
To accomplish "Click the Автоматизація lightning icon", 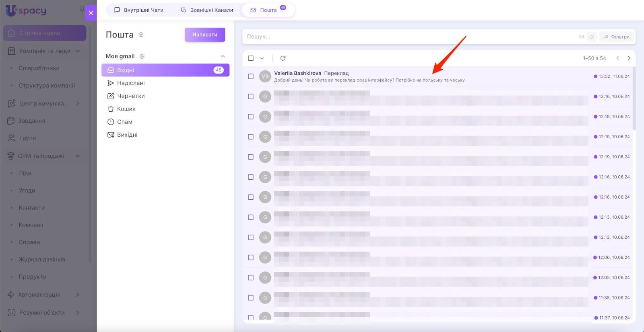I will [11, 295].
